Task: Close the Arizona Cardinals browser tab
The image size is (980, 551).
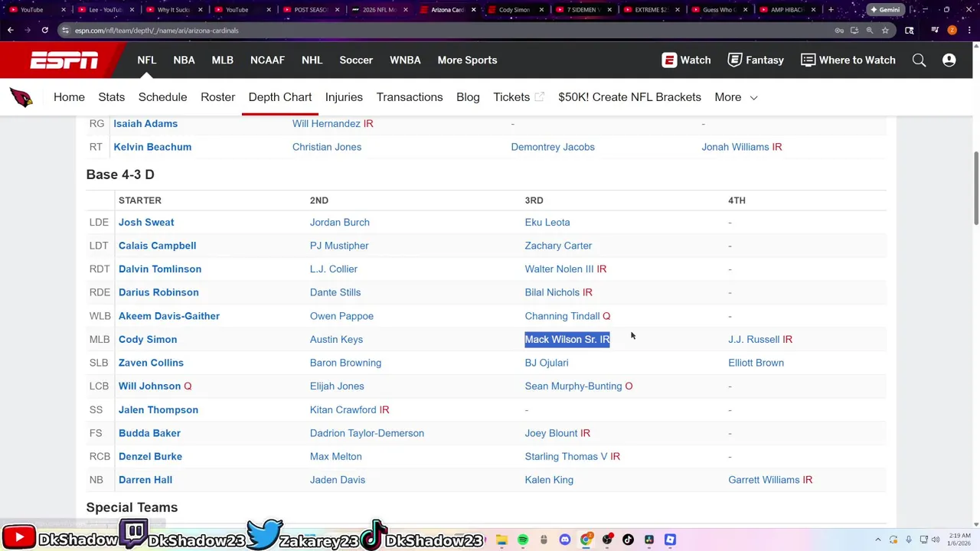Action: (x=473, y=10)
